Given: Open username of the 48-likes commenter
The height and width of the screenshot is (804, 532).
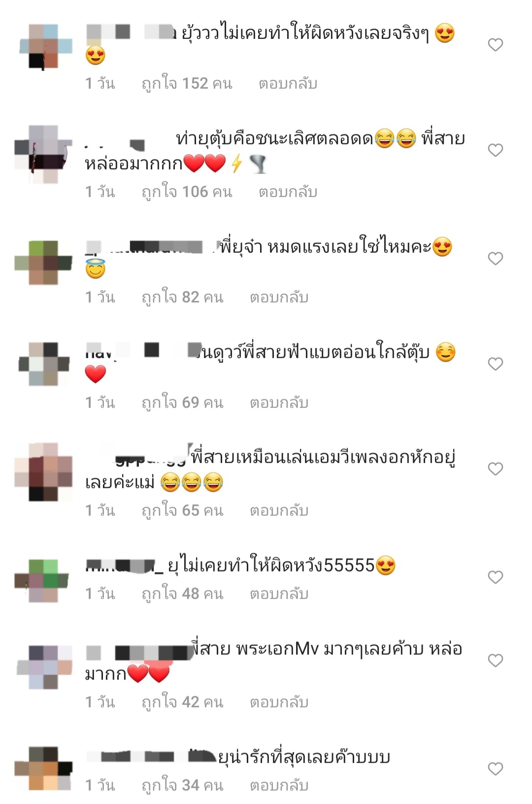Looking at the screenshot, I should point(124,566).
